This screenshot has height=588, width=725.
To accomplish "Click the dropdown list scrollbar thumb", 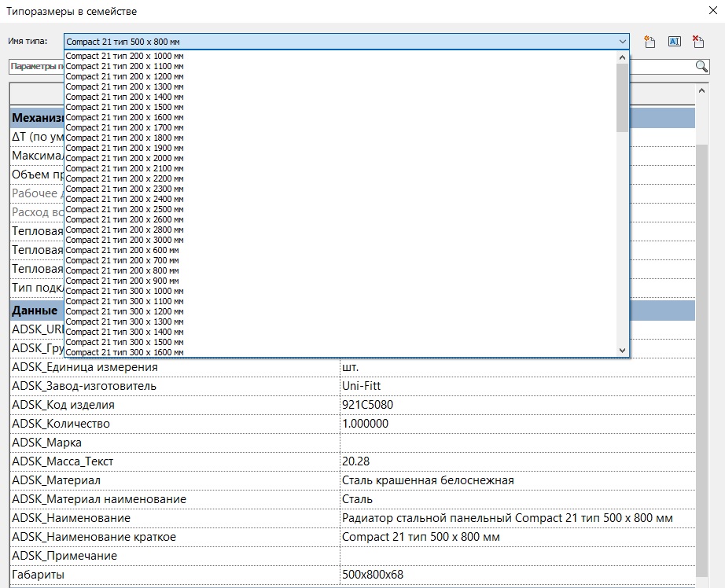I will [622, 97].
